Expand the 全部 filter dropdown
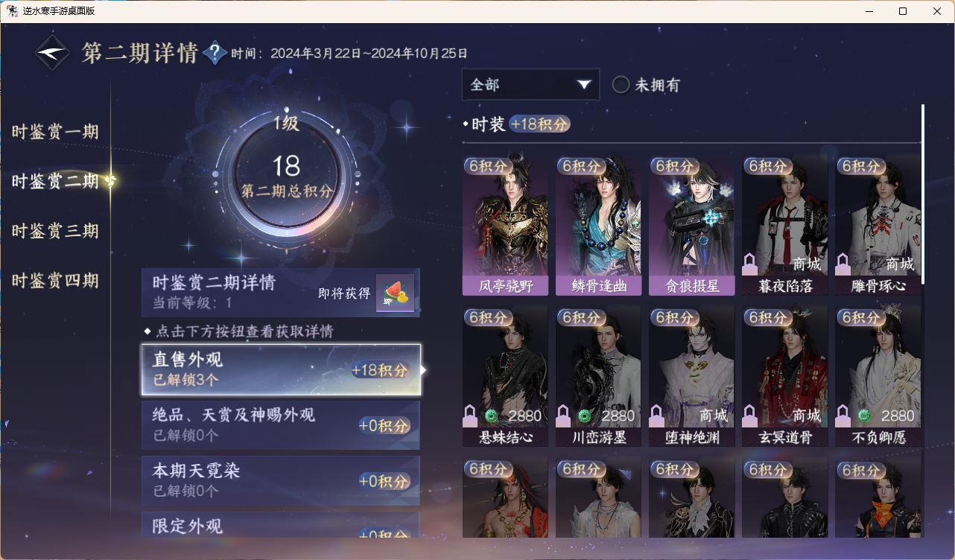This screenshot has height=560, width=955. pyautogui.click(x=530, y=84)
